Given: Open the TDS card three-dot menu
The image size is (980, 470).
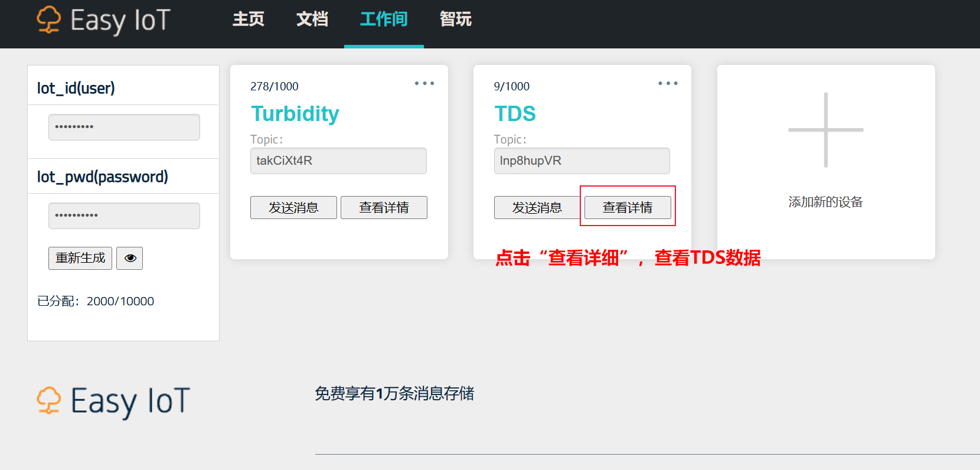Looking at the screenshot, I should tap(668, 83).
